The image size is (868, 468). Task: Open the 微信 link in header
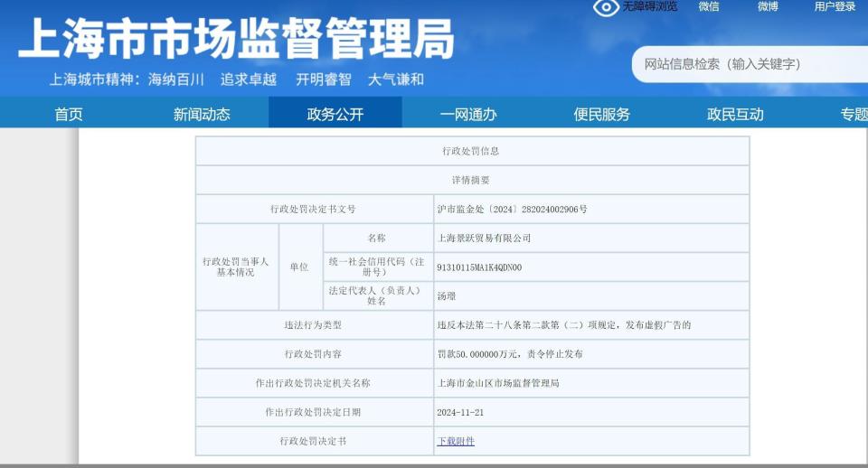[x=709, y=6]
